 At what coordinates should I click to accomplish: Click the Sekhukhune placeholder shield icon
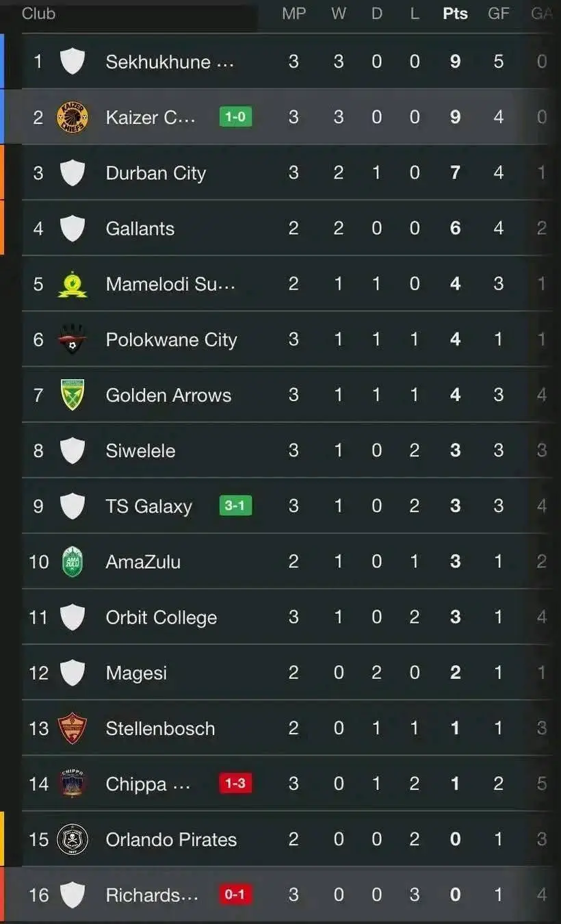pos(72,62)
